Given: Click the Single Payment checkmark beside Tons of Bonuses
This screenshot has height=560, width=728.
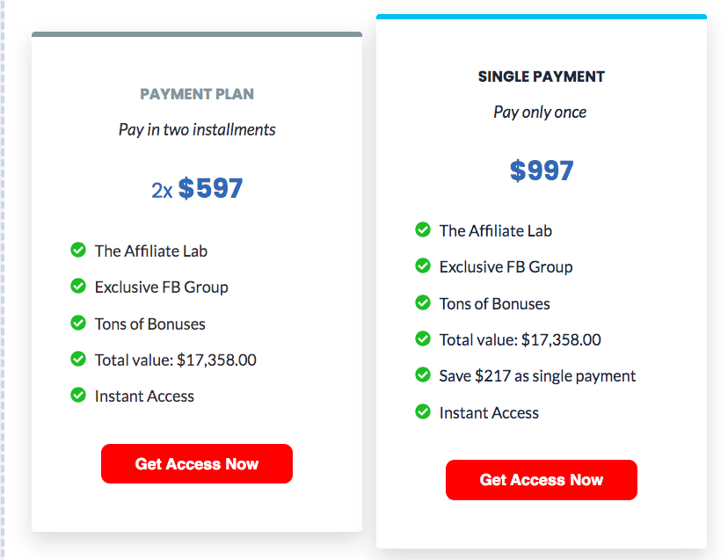Looking at the screenshot, I should click(423, 302).
